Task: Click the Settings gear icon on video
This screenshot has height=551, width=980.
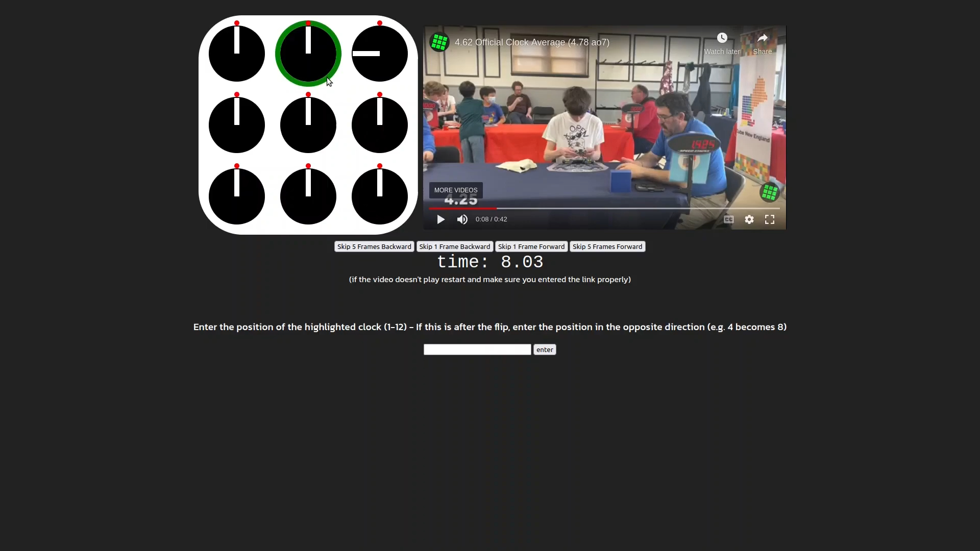Action: (749, 219)
